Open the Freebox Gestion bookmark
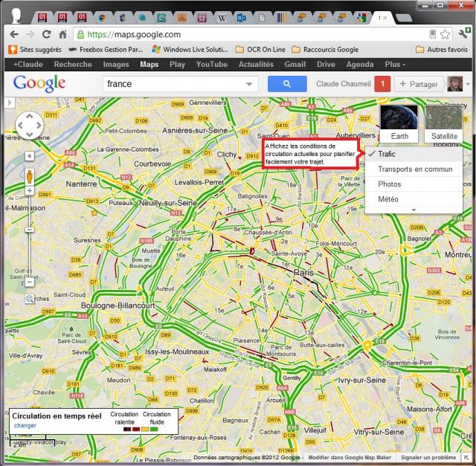The width and height of the screenshot is (476, 466). 106,50
